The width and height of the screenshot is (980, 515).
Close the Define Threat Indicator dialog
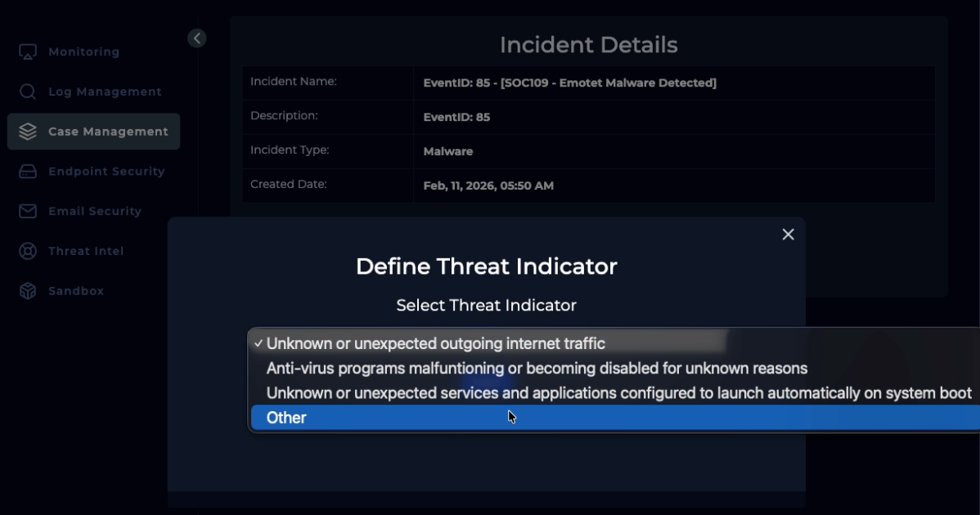click(788, 235)
